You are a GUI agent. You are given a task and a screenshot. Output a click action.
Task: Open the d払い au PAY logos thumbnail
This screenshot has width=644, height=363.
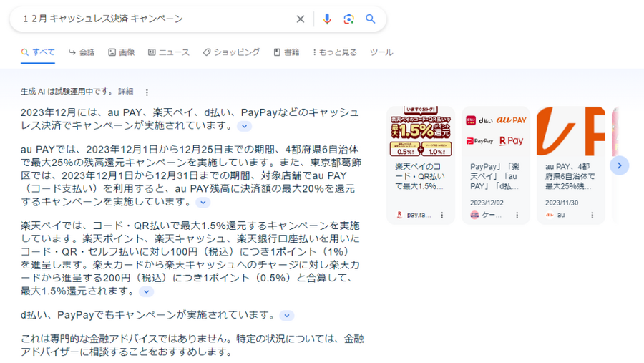tap(496, 131)
